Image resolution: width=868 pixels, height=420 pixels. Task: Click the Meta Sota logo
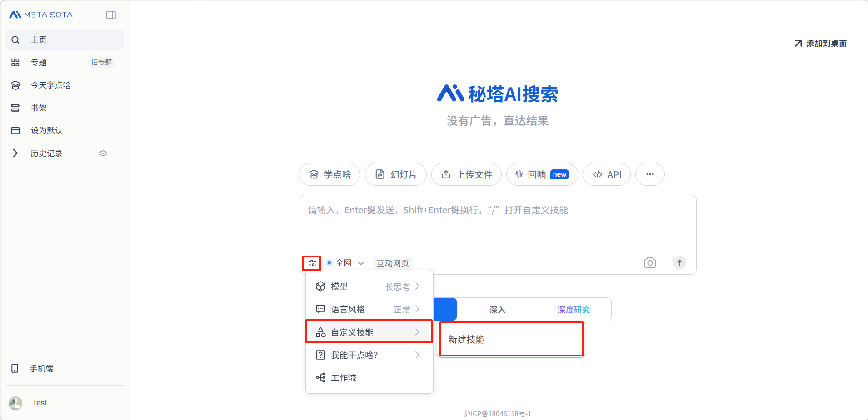(41, 15)
